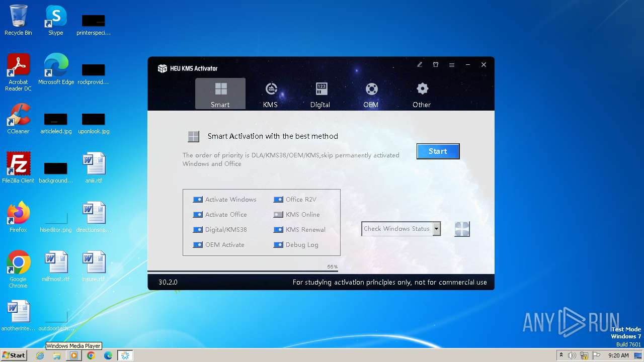Toggle the KMS Renewal switch
The height and width of the screenshot is (362, 644).
point(278,230)
